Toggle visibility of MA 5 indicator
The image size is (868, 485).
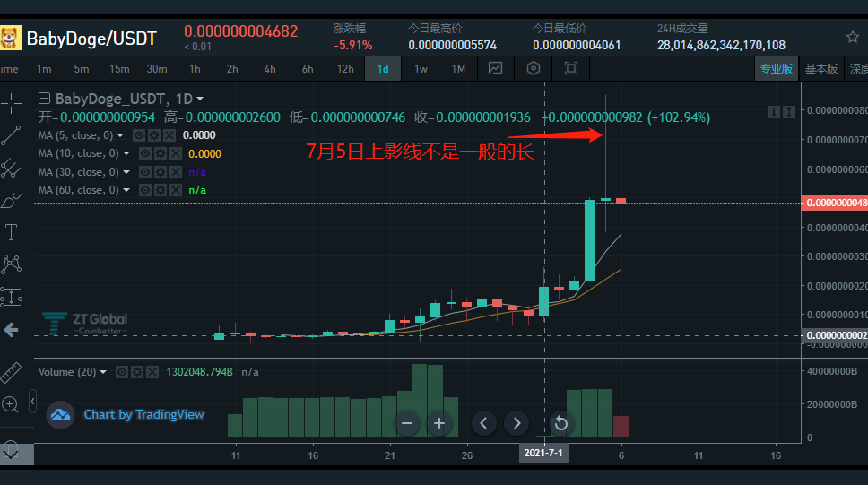(x=139, y=135)
